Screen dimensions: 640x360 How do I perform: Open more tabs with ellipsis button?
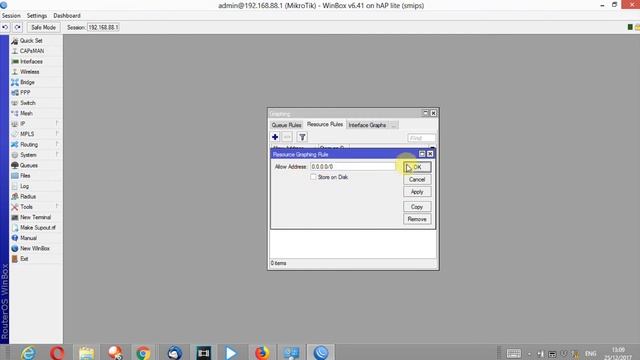[x=393, y=125]
